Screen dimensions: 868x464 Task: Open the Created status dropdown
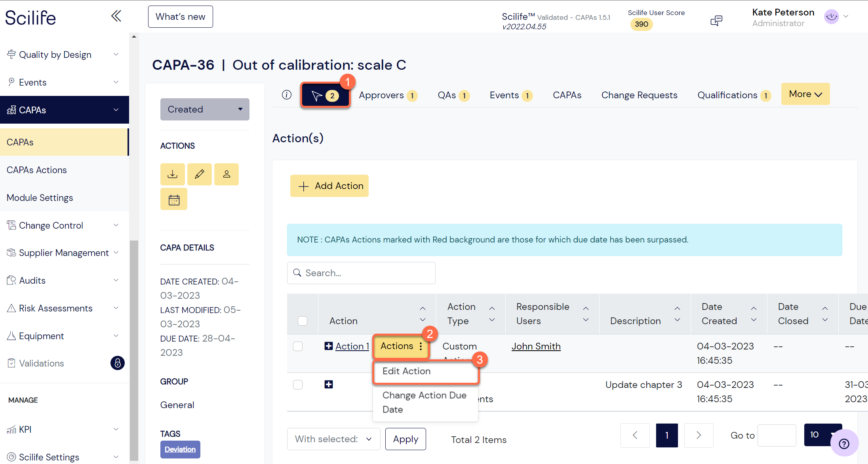tap(205, 109)
